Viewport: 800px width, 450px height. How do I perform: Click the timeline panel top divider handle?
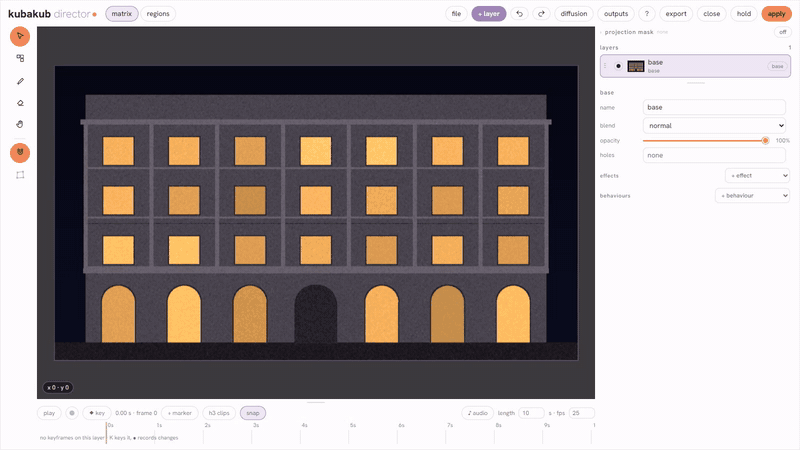click(316, 402)
